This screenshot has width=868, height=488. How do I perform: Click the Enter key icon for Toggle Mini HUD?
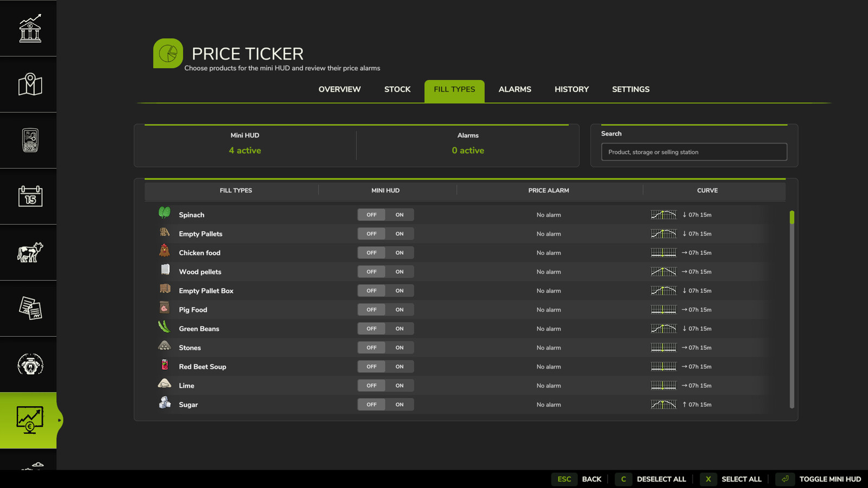pyautogui.click(x=785, y=479)
